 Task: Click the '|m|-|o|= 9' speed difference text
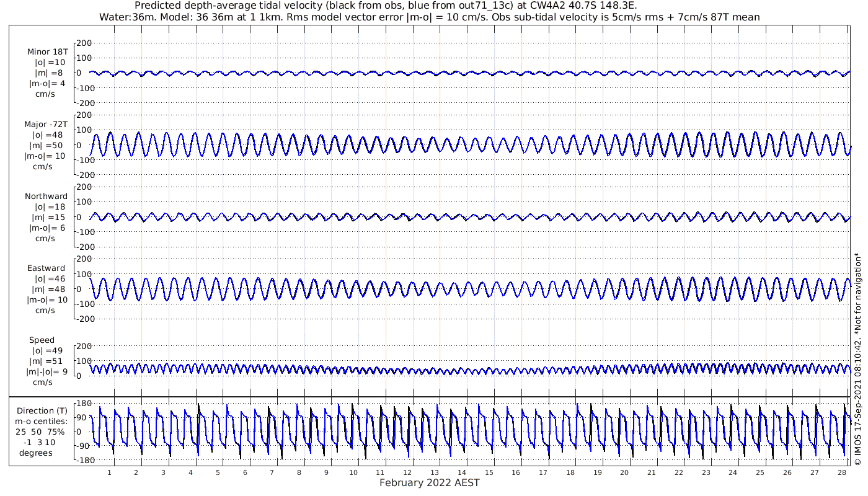46,371
